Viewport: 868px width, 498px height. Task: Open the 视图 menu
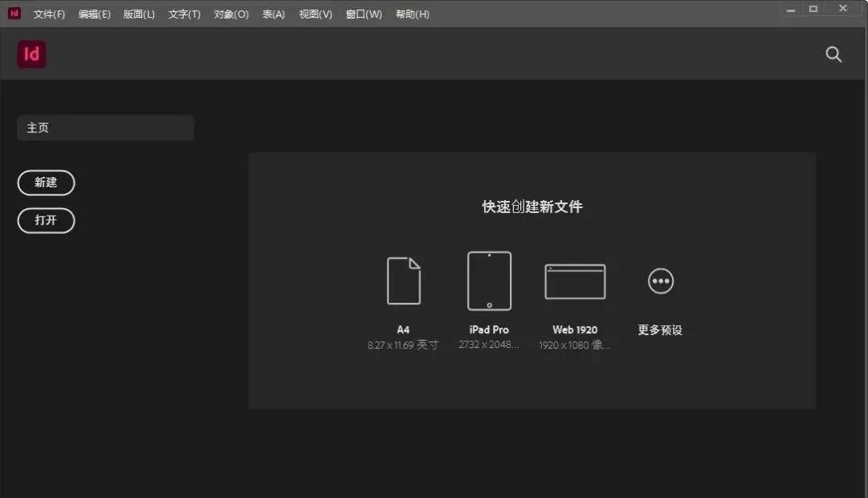pos(318,14)
